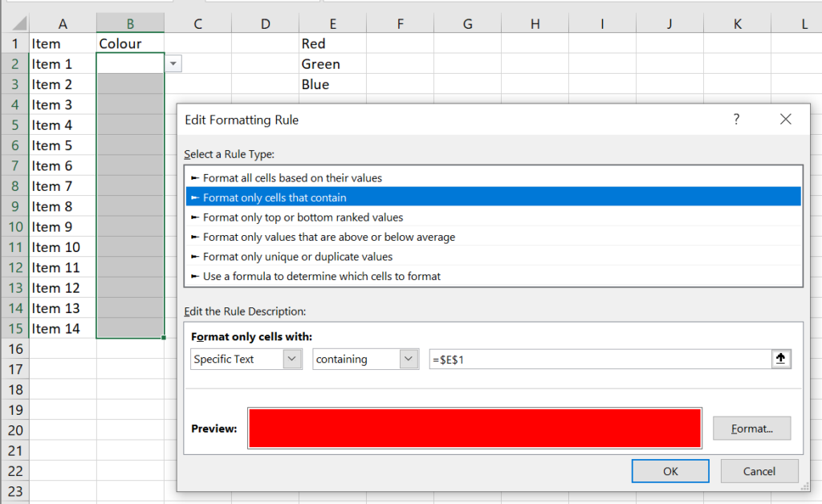
Task: Select 'Use a formula to determine which cells to format'
Action: point(321,276)
